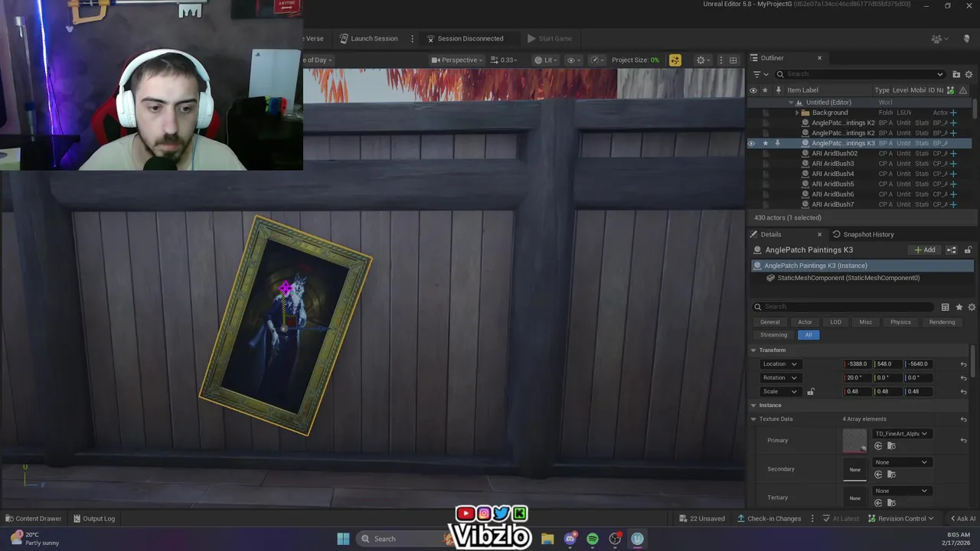This screenshot has width=980, height=551.
Task: Click the Type column header
Action: [x=882, y=90]
